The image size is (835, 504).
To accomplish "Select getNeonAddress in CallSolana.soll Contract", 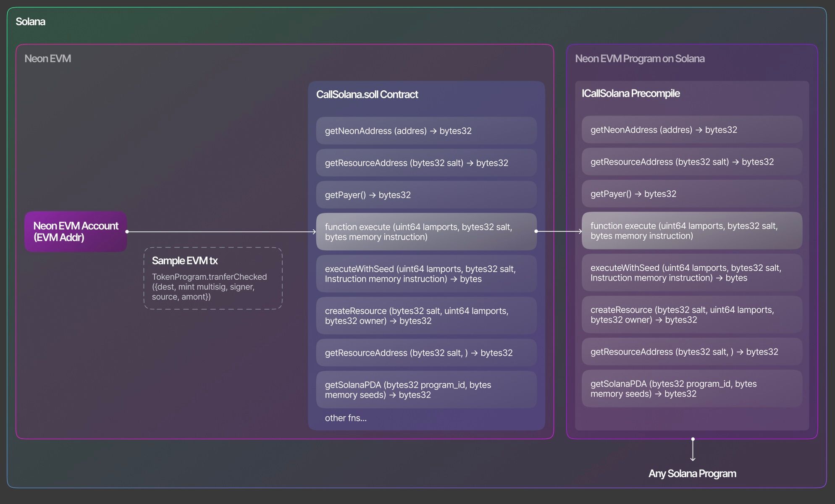I will pos(426,131).
